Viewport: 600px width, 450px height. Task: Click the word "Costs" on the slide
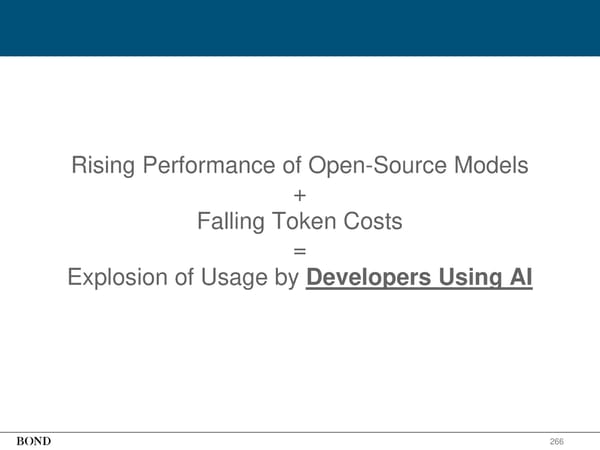tap(373, 222)
